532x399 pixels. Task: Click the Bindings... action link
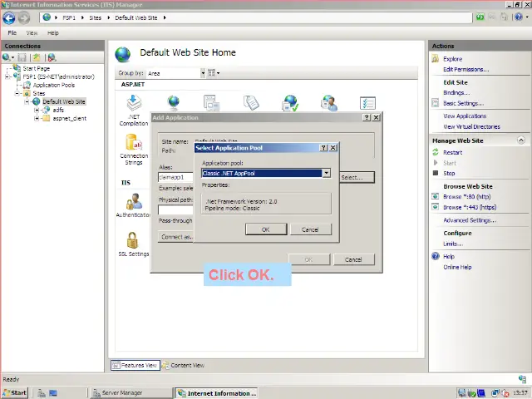(x=456, y=92)
